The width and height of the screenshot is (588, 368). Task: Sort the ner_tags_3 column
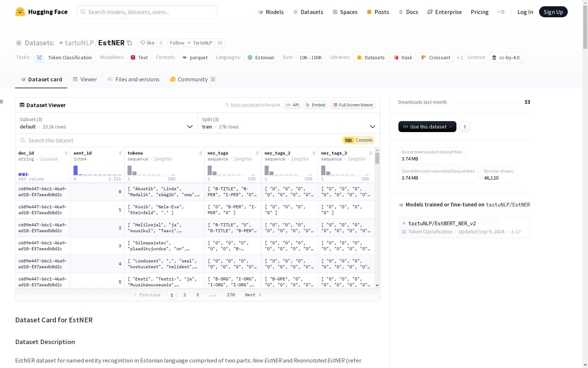click(370, 153)
